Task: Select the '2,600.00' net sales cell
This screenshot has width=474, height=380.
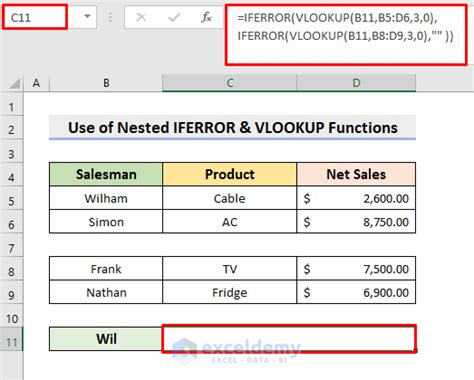Action: (x=356, y=198)
